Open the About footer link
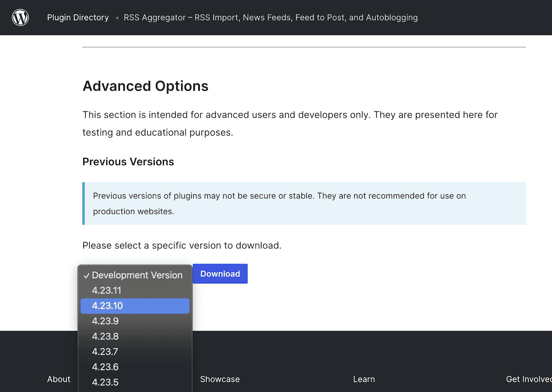The image size is (552, 392). pos(59,379)
